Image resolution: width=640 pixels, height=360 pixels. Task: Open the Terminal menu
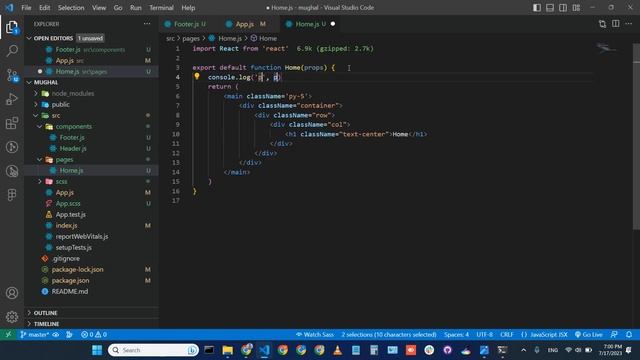tap(161, 8)
